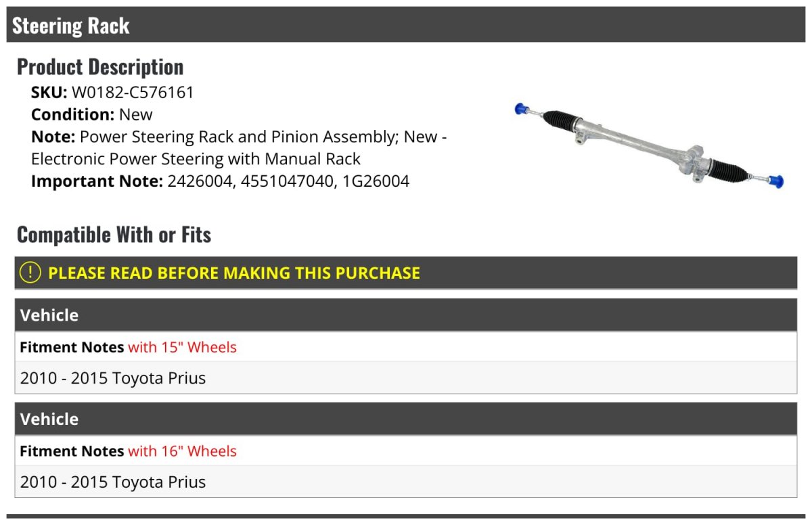Select the second Vehicle header row
Image resolution: width=812 pixels, height=525 pixels.
(406, 419)
